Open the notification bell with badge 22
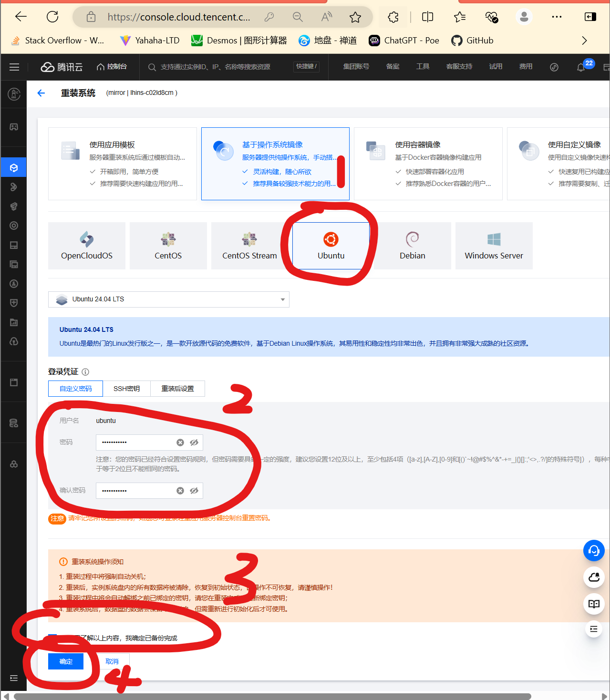This screenshot has height=700, width=610. tap(581, 67)
